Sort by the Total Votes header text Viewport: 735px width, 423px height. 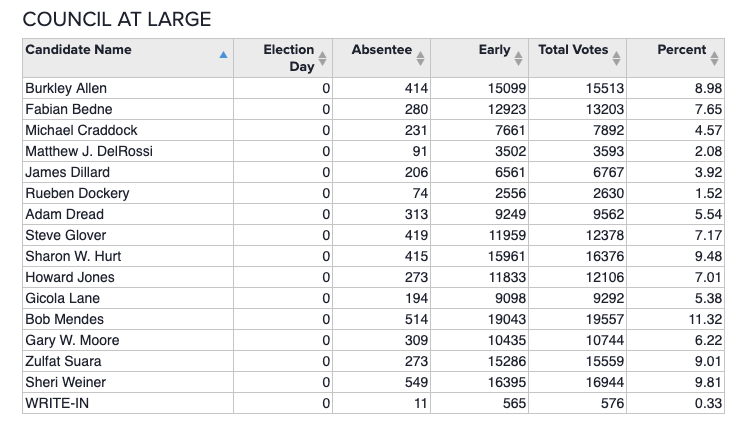coord(573,50)
